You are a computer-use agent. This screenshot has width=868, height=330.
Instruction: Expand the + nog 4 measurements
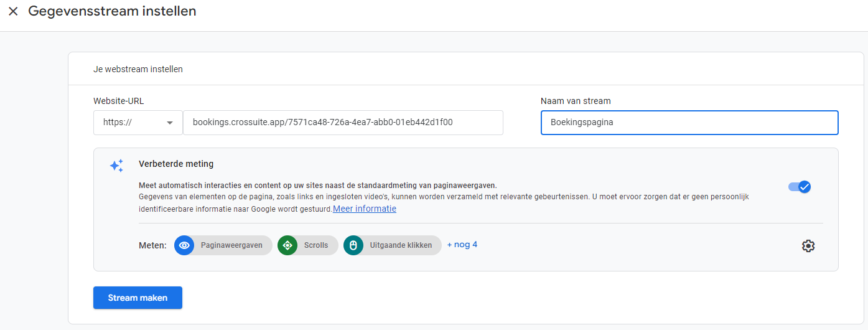click(462, 245)
